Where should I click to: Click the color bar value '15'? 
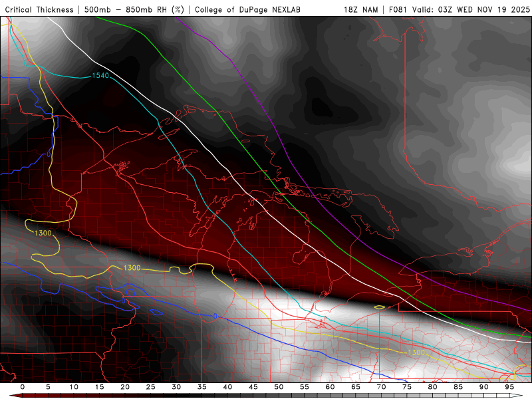pyautogui.click(x=99, y=387)
